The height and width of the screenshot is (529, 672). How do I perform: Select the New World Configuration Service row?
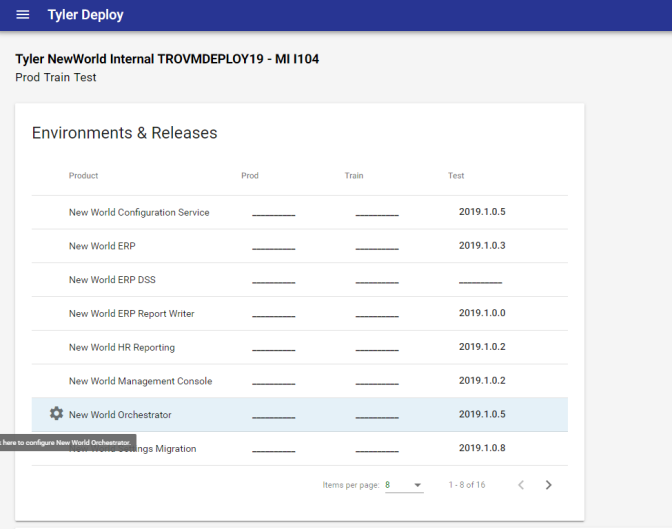coord(139,212)
